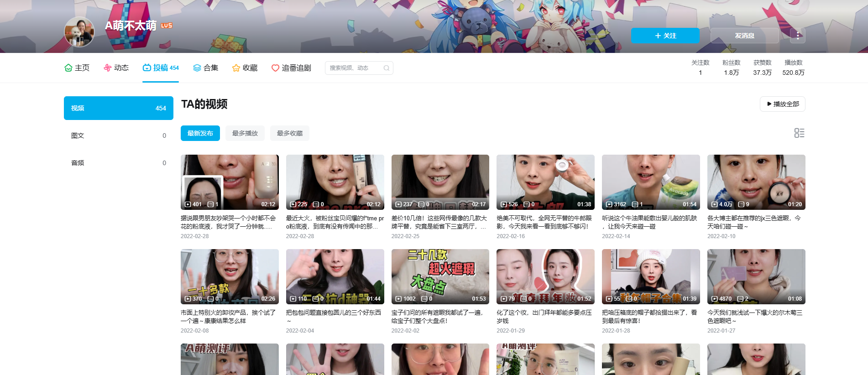
Task: Open the 合集 collections tab
Action: 205,68
